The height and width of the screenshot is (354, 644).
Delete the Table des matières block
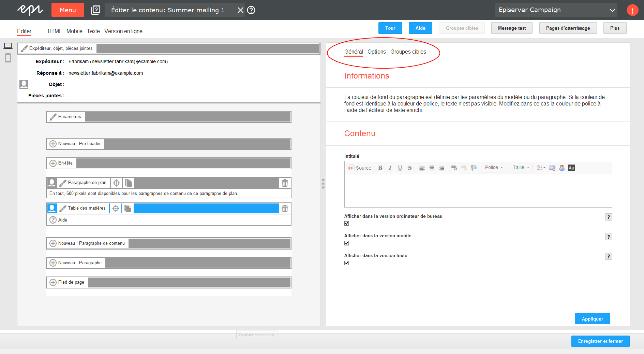[x=285, y=208]
